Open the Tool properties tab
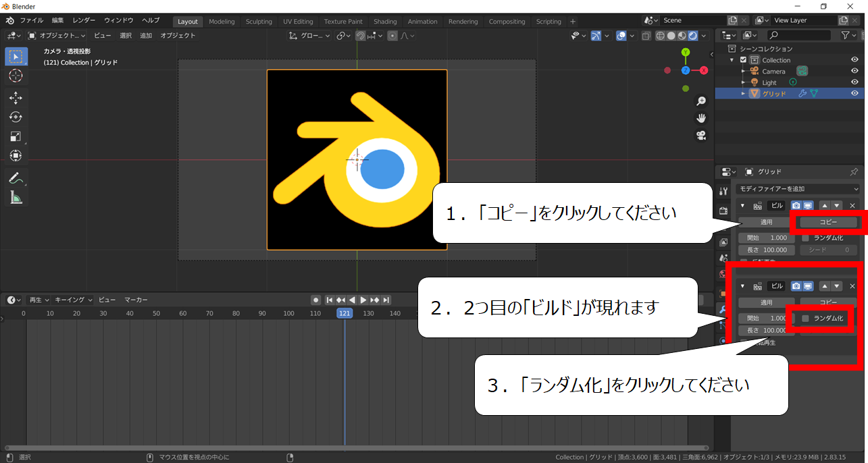 tap(723, 192)
